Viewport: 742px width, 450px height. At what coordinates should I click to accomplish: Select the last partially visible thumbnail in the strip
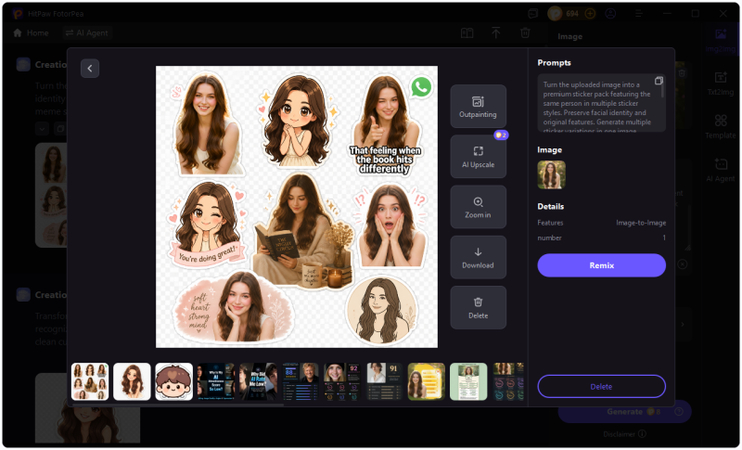tap(508, 381)
